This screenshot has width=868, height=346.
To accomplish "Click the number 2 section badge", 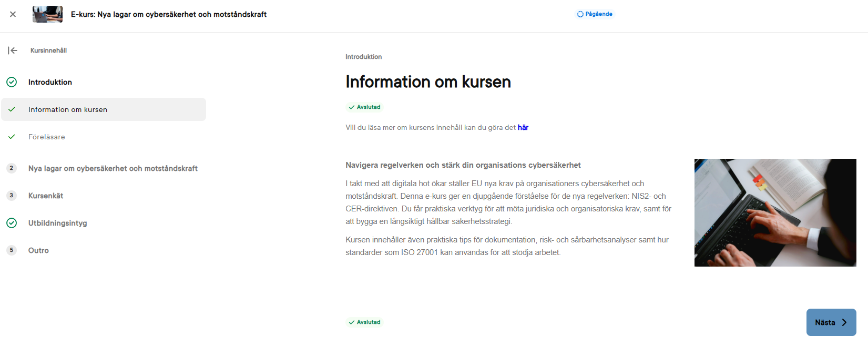I will coord(12,168).
